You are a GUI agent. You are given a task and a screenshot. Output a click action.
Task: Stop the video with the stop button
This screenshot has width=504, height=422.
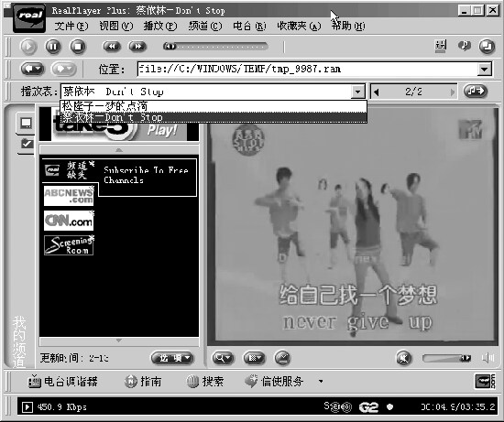click(78, 47)
